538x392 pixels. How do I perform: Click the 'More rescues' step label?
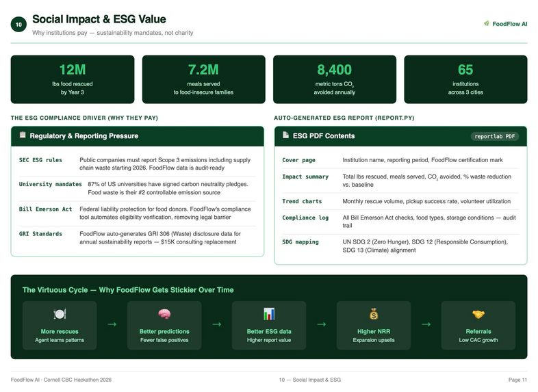(x=60, y=331)
